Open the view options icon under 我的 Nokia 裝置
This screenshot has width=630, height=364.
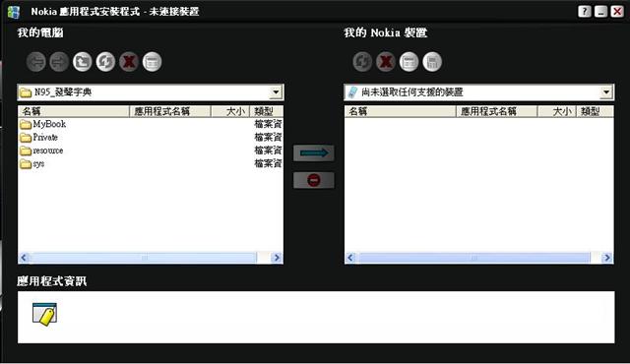tap(409, 62)
